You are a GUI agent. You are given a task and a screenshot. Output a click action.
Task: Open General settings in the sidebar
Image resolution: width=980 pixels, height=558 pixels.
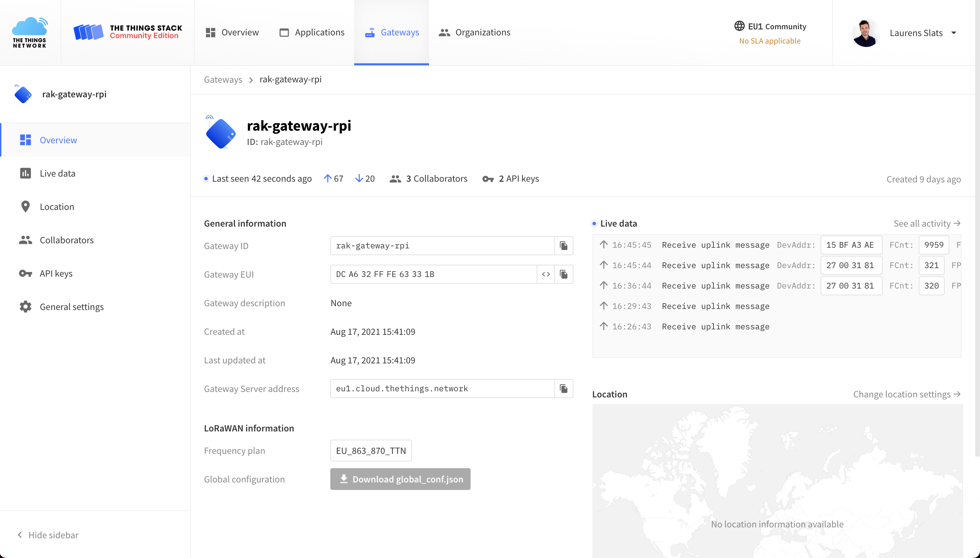(x=95, y=307)
